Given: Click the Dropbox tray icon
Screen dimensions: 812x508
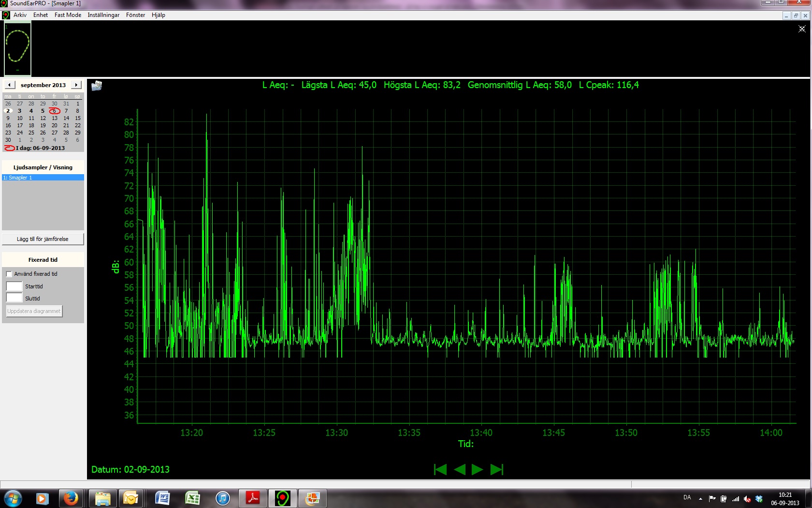Looking at the screenshot, I should 759,499.
